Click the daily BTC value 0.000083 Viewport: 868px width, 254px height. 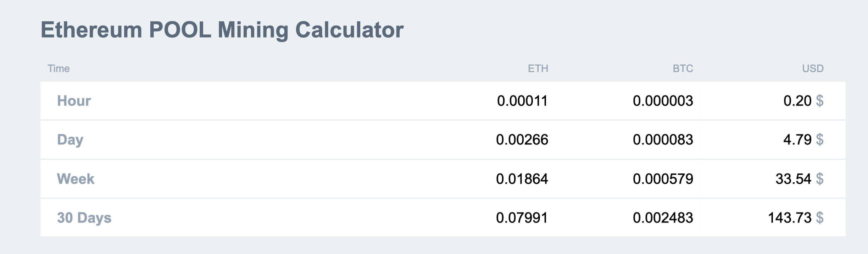663,140
